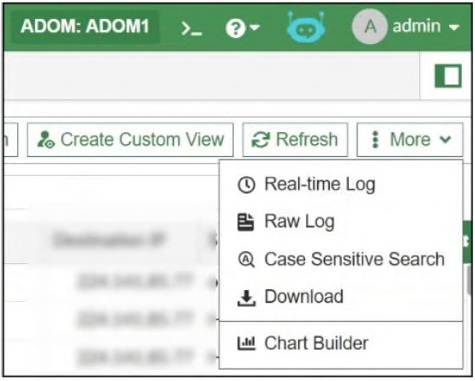This screenshot has height=381, width=475.
Task: Open the help question mark menu
Action: pos(242,28)
